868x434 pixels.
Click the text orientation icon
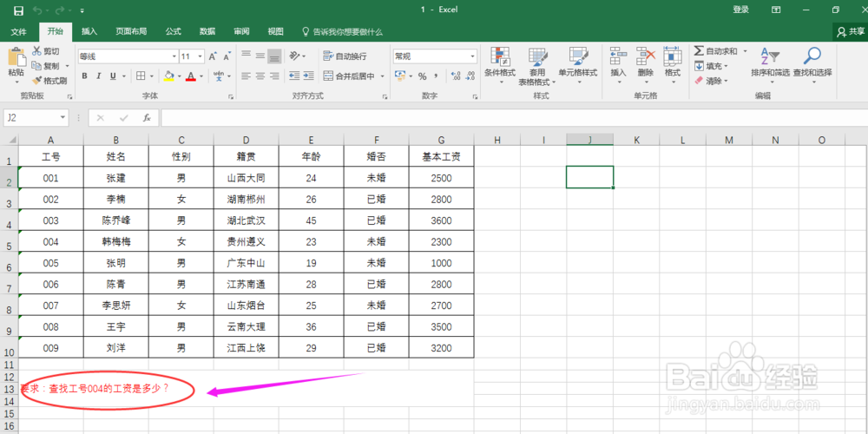tap(295, 56)
